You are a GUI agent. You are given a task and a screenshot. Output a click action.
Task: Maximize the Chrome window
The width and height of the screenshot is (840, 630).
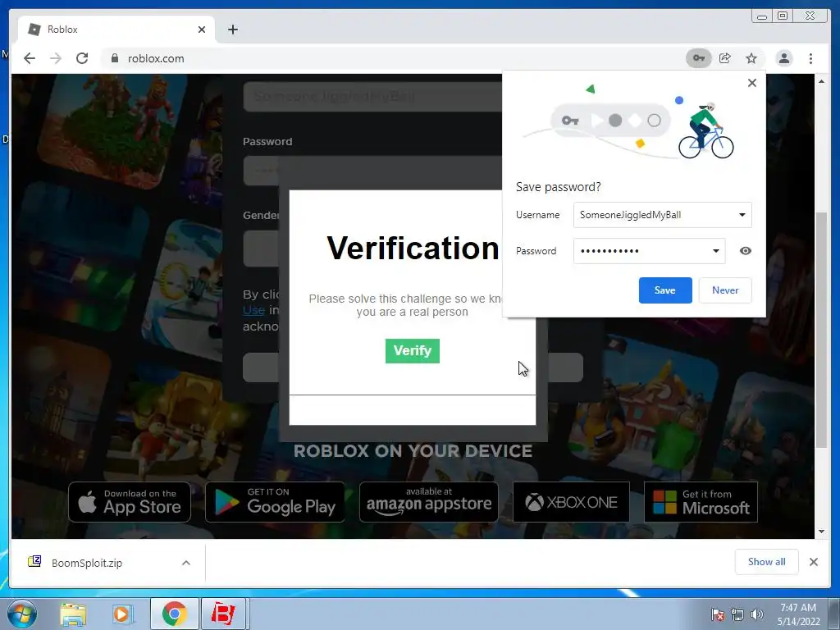(783, 16)
